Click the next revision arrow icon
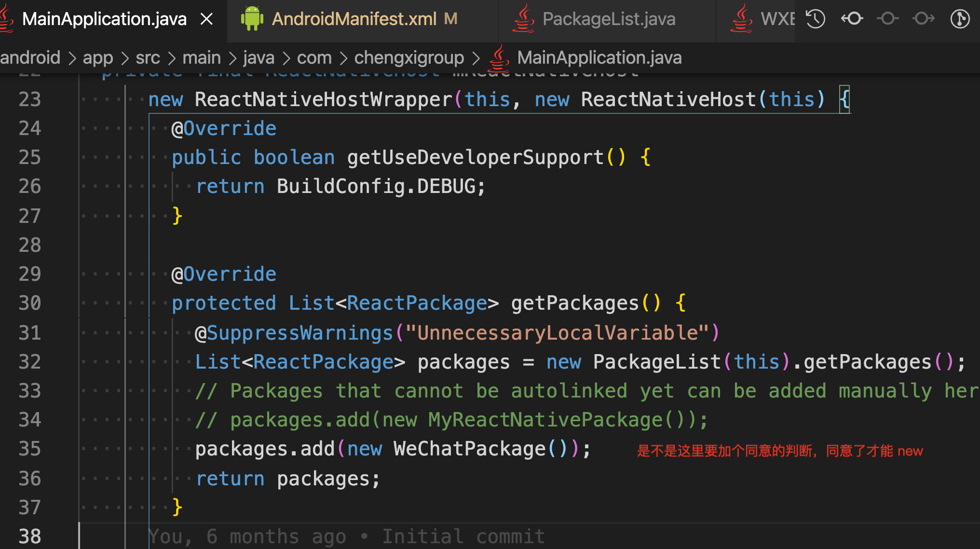This screenshot has height=549, width=980. point(923,19)
